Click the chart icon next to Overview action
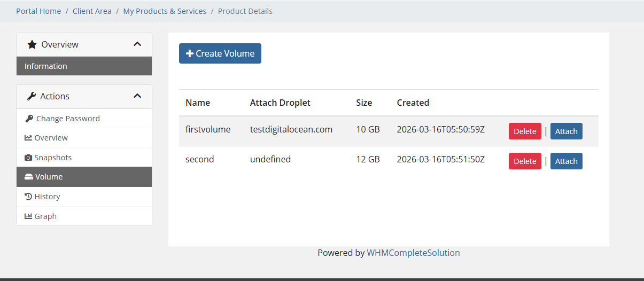 click(28, 138)
